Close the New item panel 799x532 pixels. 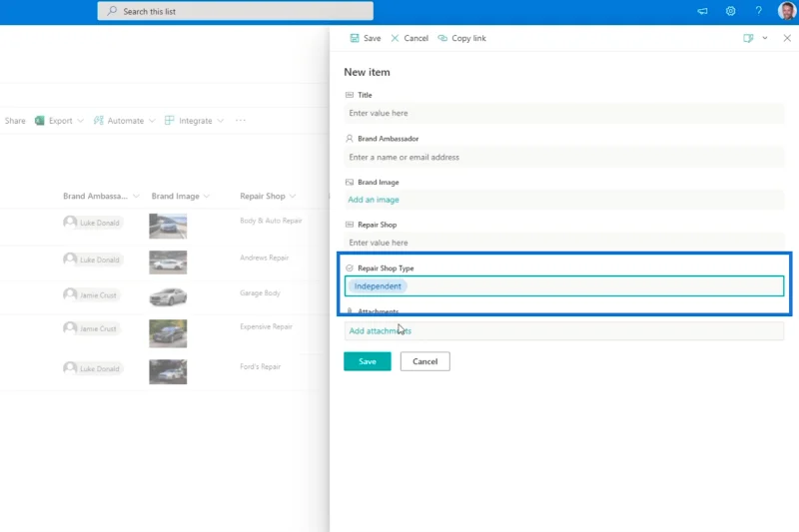(x=787, y=38)
